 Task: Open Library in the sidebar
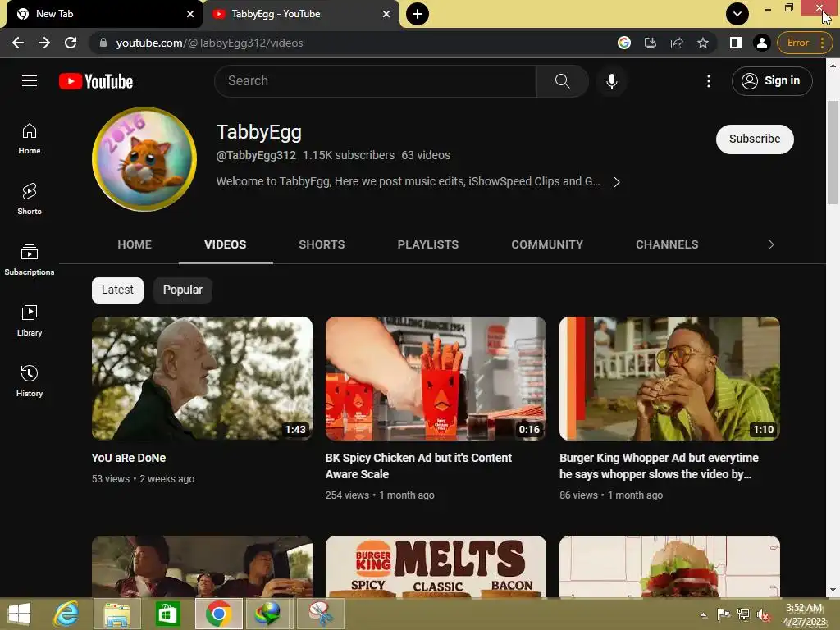[x=30, y=321]
